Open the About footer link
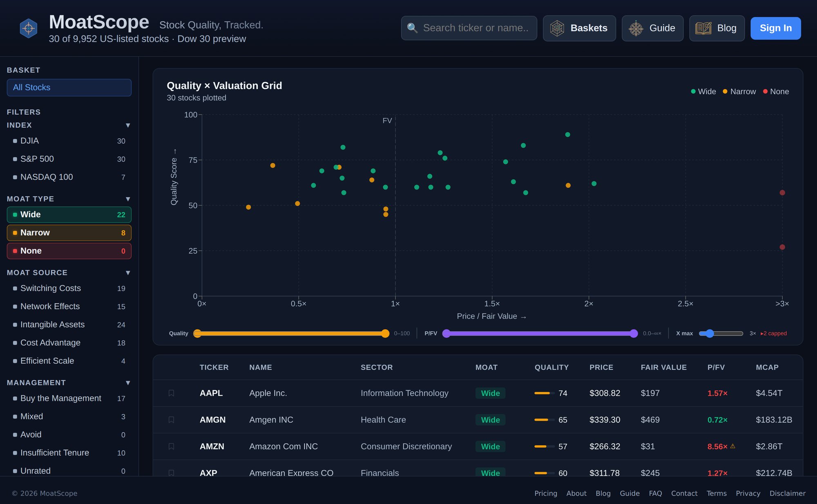This screenshot has width=817, height=504. tap(576, 493)
